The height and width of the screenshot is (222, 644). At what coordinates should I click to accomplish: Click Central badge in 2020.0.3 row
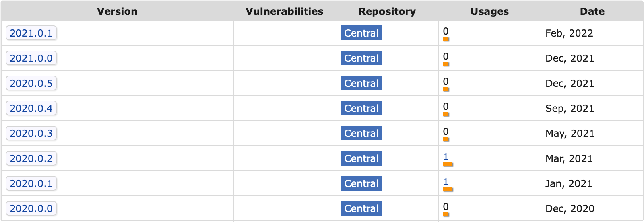361,133
